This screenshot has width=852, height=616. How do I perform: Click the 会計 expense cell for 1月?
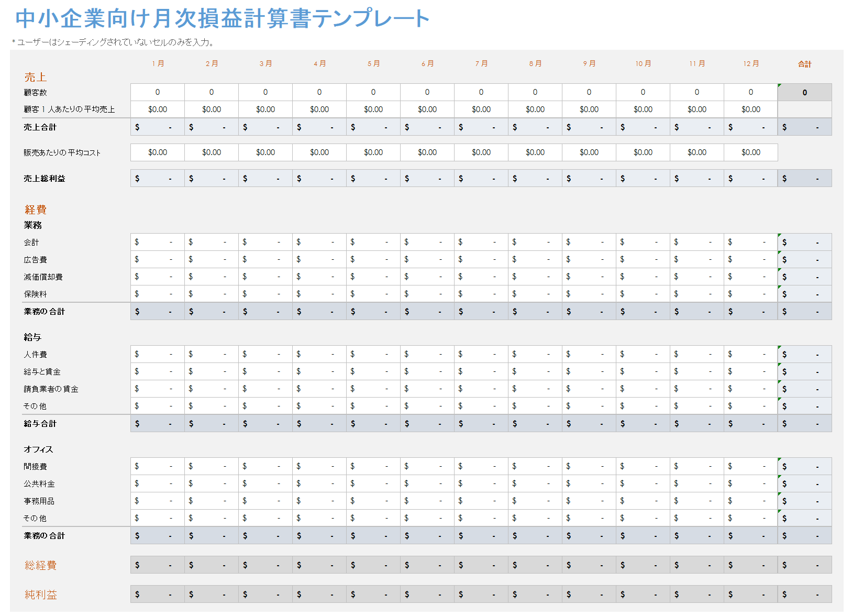[158, 242]
